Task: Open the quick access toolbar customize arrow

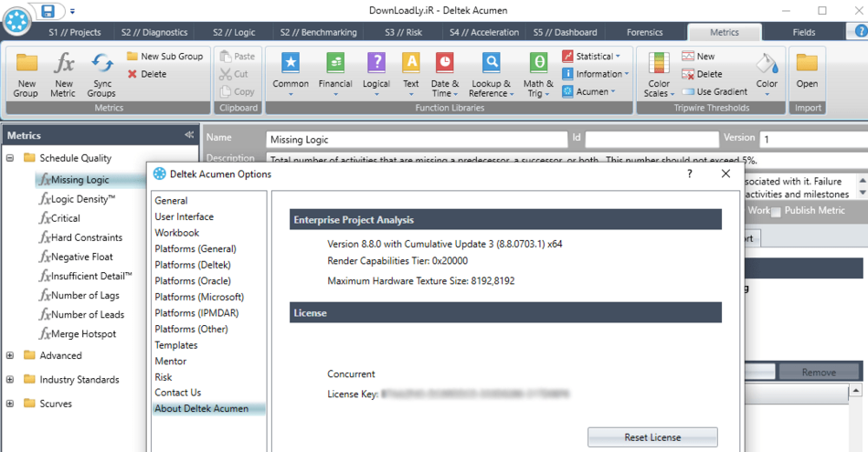Action: click(x=72, y=11)
